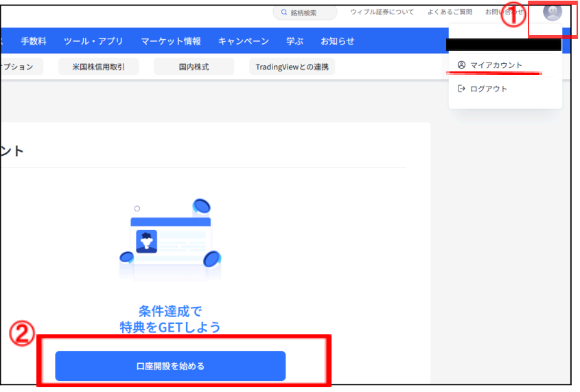The width and height of the screenshot is (580, 392).
Task: Select キャンペーン in the navigation bar
Action: (x=244, y=41)
